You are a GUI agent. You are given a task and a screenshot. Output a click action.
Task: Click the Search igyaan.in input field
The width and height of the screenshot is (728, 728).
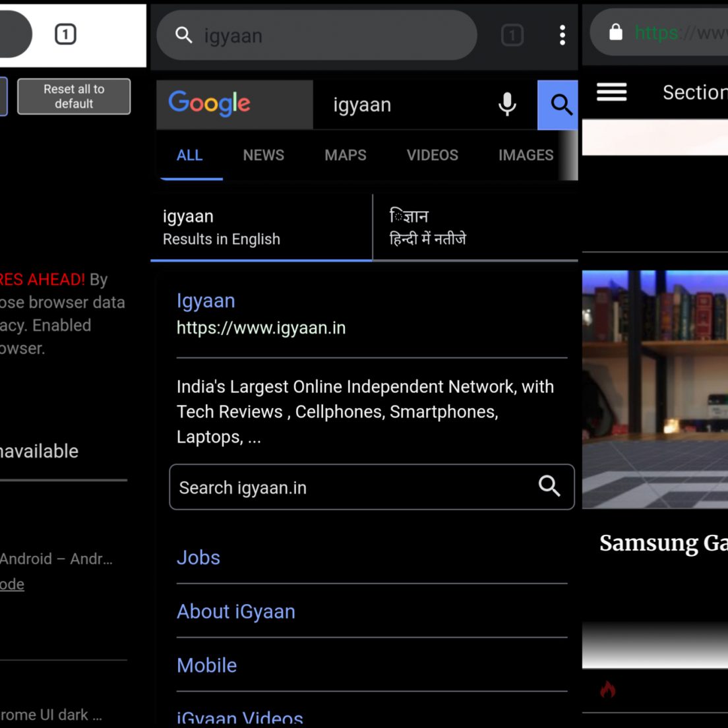click(x=349, y=487)
